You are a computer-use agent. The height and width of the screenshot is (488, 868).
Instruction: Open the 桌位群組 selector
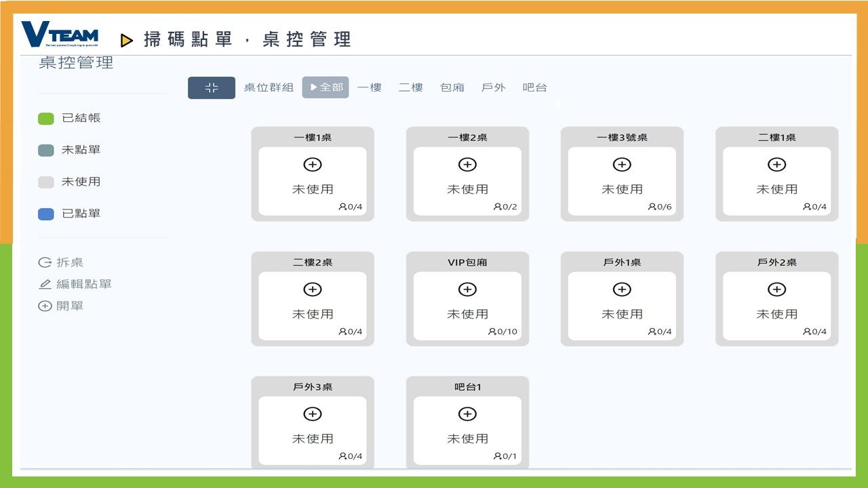coord(268,87)
